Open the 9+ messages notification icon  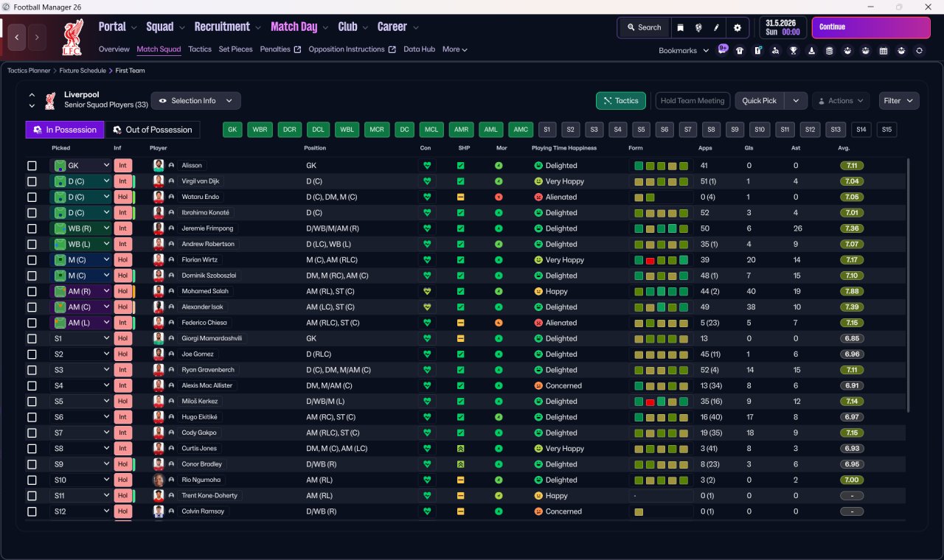(x=723, y=49)
